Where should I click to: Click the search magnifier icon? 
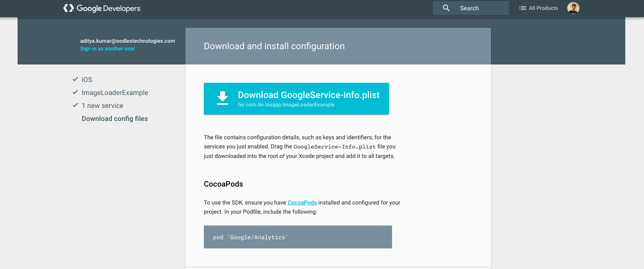(446, 8)
